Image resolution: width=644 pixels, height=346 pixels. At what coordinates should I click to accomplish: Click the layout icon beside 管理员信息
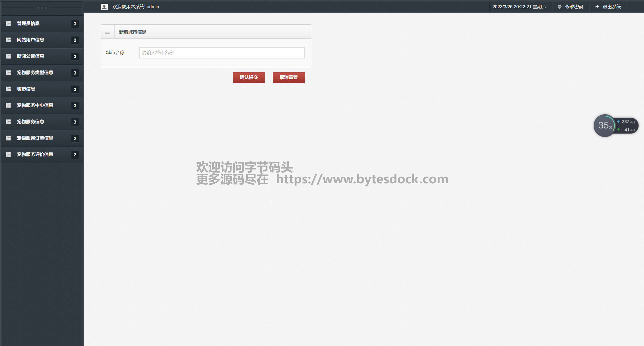[x=8, y=23]
